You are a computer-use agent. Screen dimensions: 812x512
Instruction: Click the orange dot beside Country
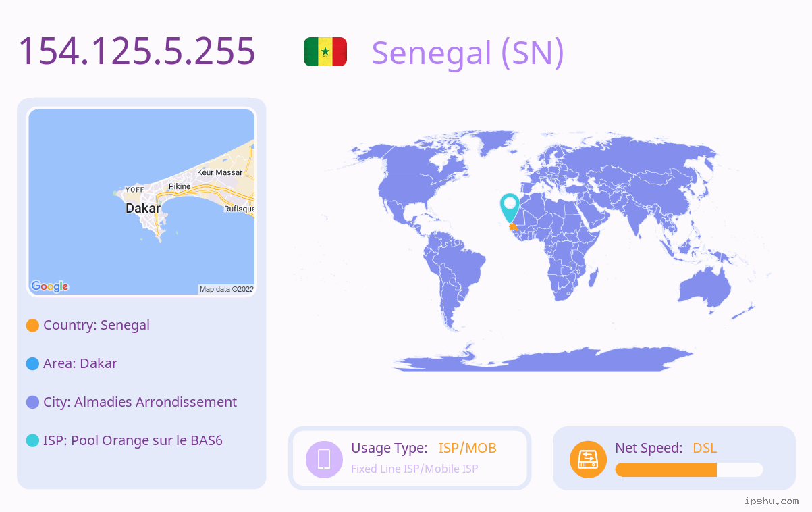(x=32, y=325)
